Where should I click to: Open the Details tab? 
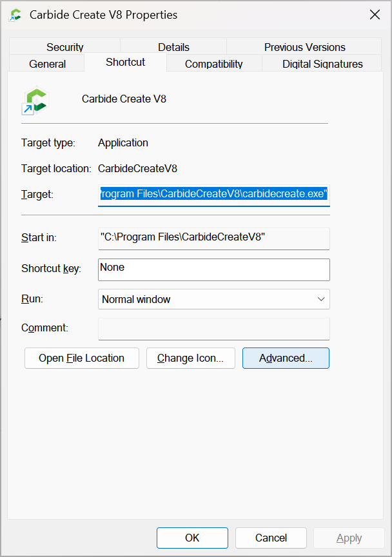(x=173, y=47)
